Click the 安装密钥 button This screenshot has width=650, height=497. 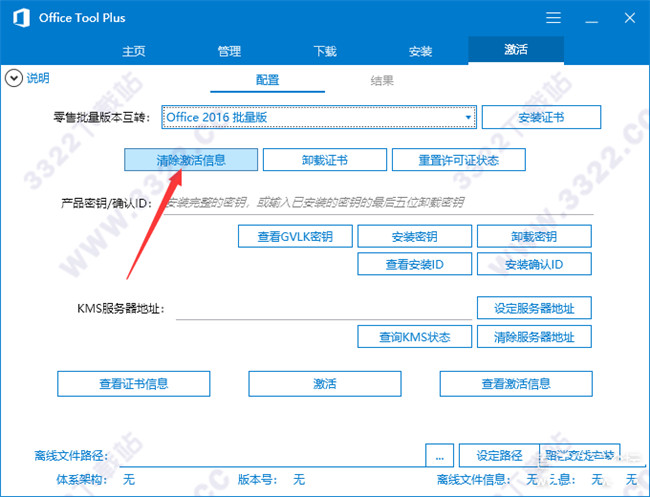tap(415, 236)
